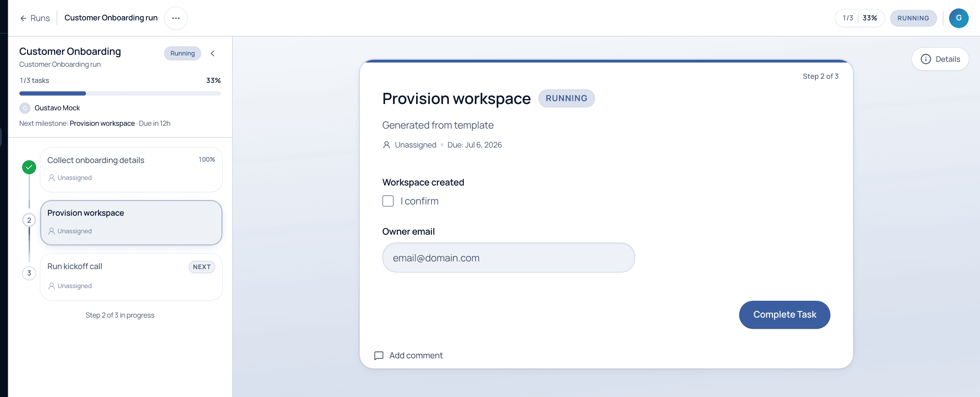Click Due: Jul 6, 2026 date
This screenshot has width=980, height=397.
pyautogui.click(x=474, y=145)
